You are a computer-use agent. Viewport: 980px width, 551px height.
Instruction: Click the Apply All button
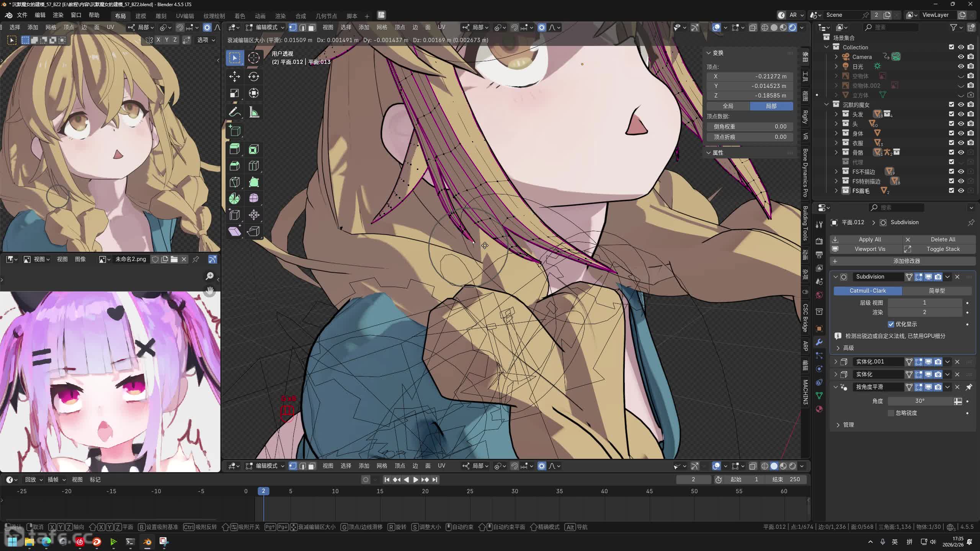pyautogui.click(x=870, y=239)
